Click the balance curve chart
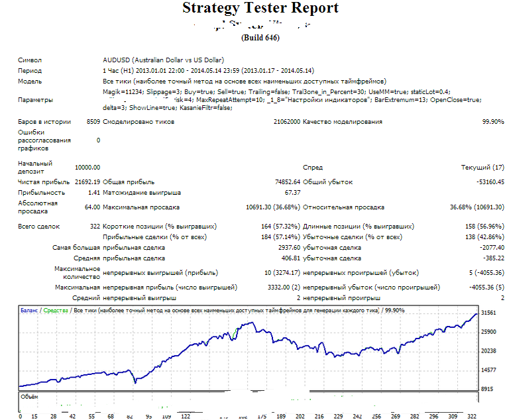Image resolution: width=509 pixels, height=420 pixels. click(x=249, y=347)
